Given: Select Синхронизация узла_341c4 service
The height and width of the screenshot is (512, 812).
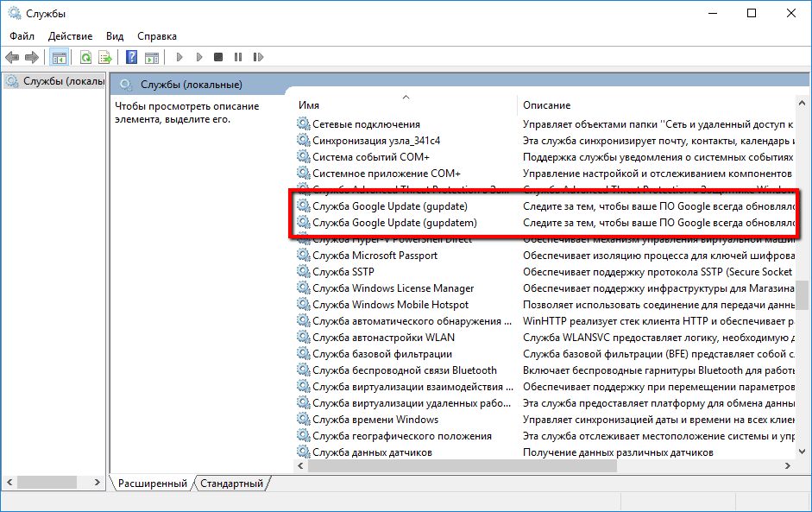Looking at the screenshot, I should pyautogui.click(x=376, y=141).
